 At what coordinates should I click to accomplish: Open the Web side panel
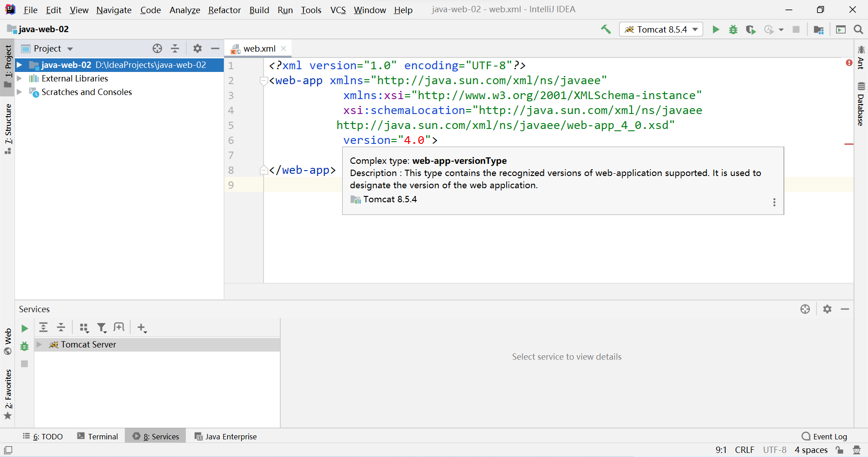click(x=8, y=342)
